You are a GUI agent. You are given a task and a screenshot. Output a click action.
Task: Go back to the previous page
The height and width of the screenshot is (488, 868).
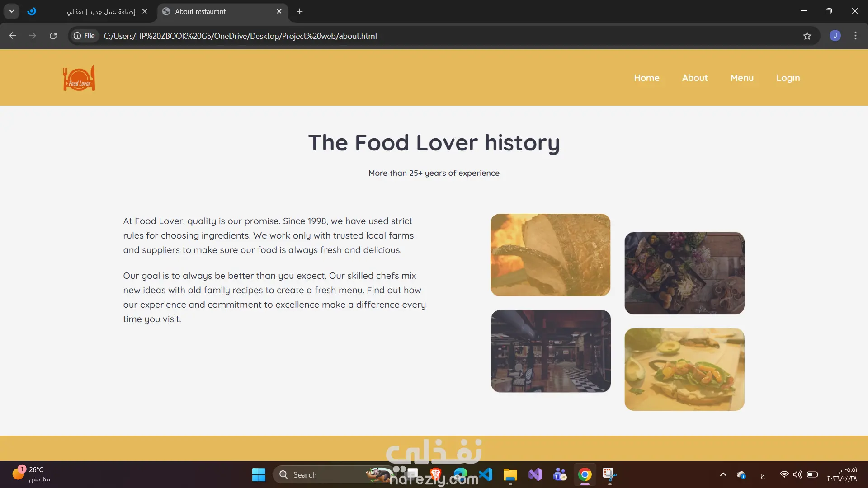click(13, 36)
